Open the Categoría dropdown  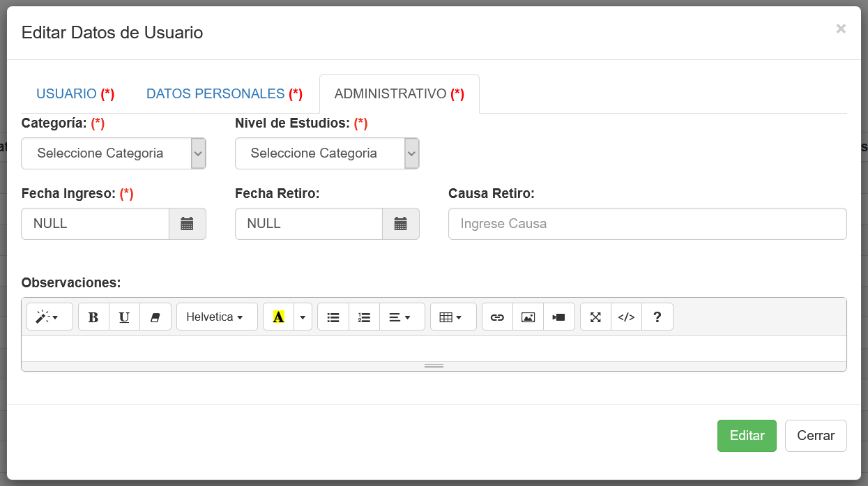point(114,153)
